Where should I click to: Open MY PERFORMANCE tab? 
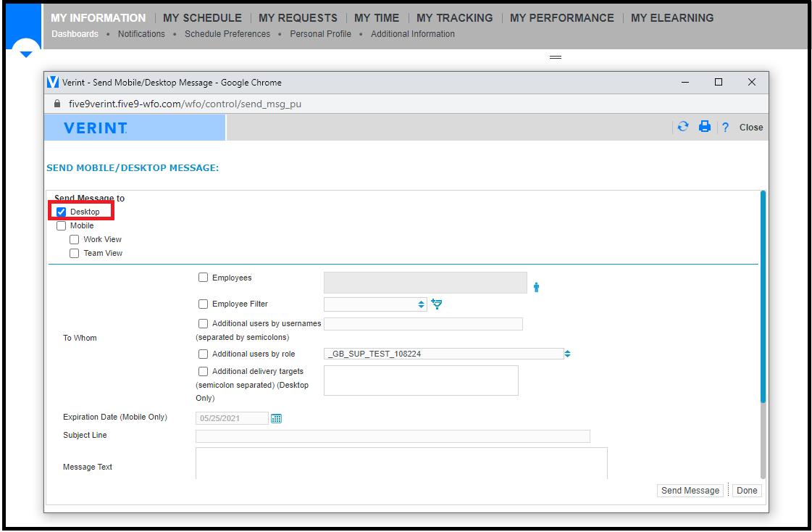[562, 17]
